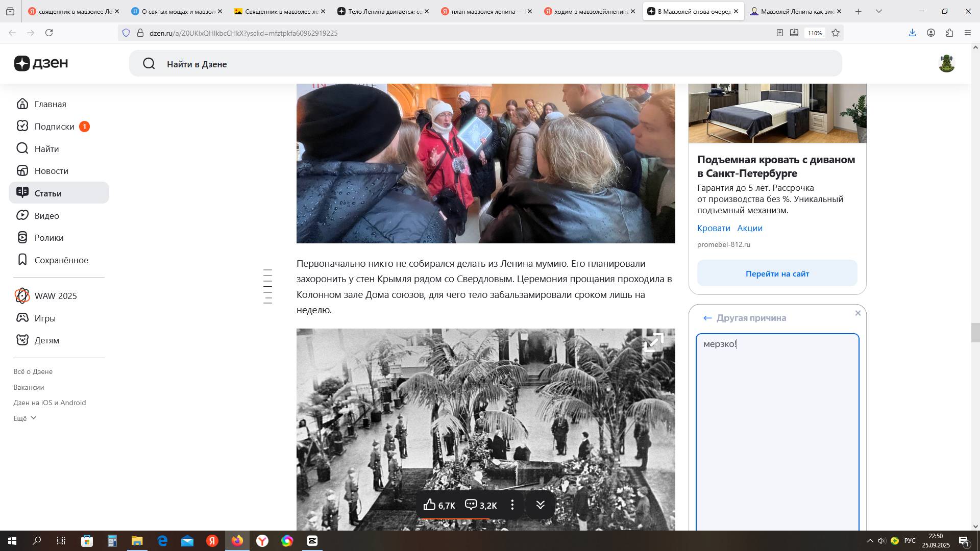This screenshot has height=551, width=980.
Task: Go to the Видео section
Action: [x=46, y=216]
